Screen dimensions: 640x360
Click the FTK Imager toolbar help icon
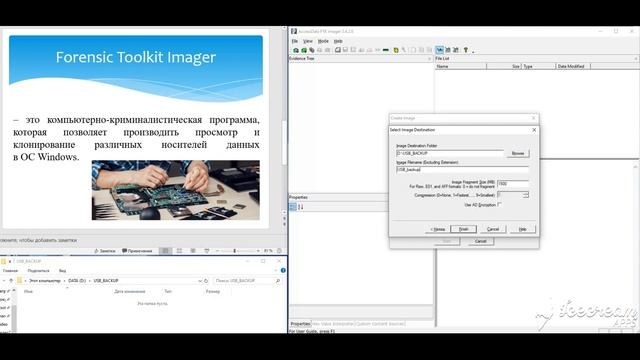[x=466, y=50]
